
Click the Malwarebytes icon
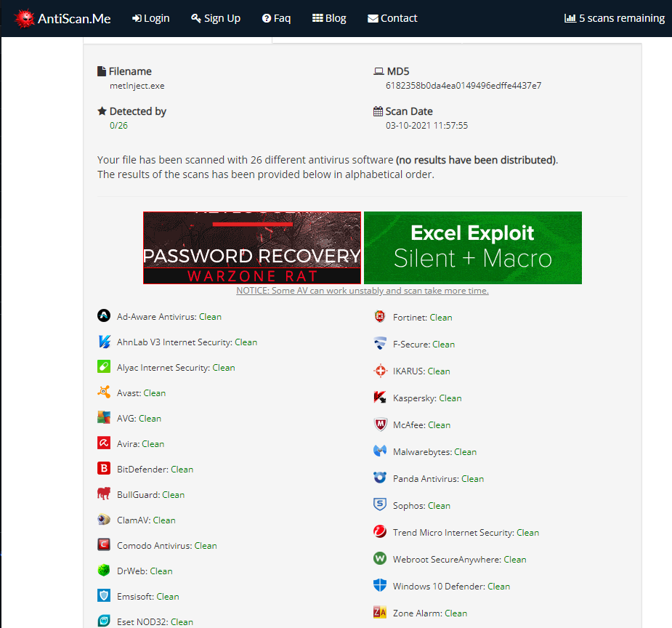[x=380, y=451]
